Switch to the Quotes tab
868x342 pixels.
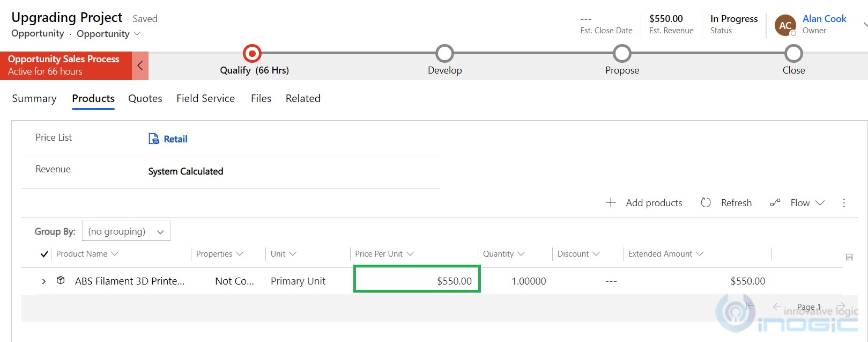[x=145, y=98]
